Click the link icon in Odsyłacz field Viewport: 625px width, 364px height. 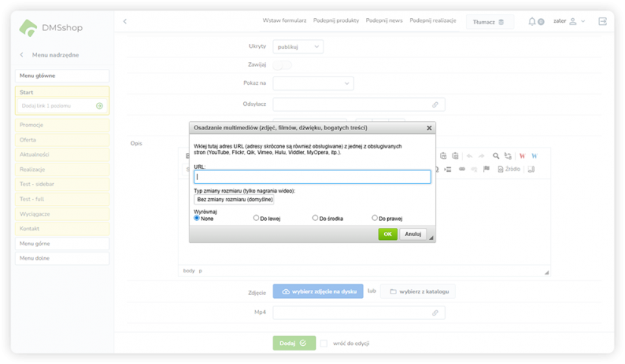pos(435,104)
